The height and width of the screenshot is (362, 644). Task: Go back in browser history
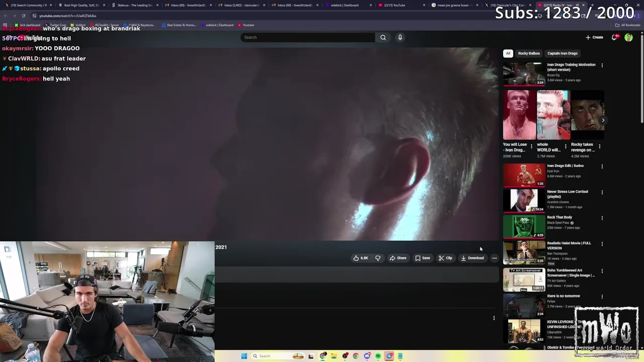click(x=5, y=16)
